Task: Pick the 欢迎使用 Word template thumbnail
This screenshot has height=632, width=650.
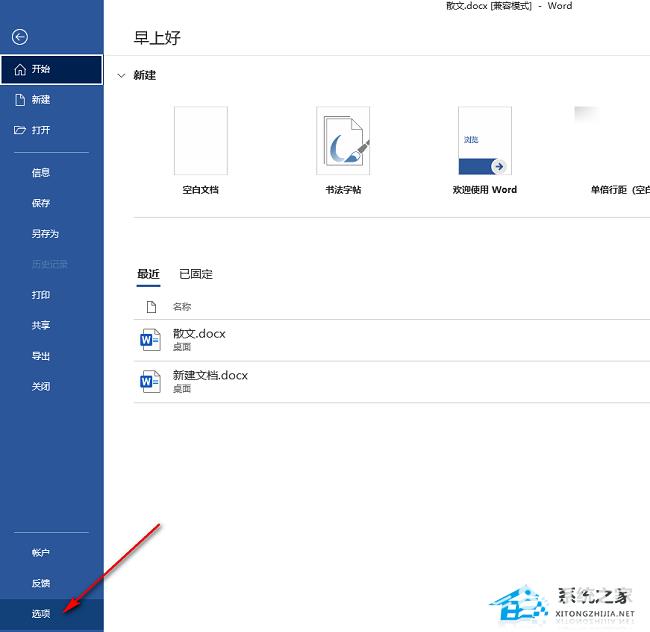Action: pyautogui.click(x=485, y=140)
